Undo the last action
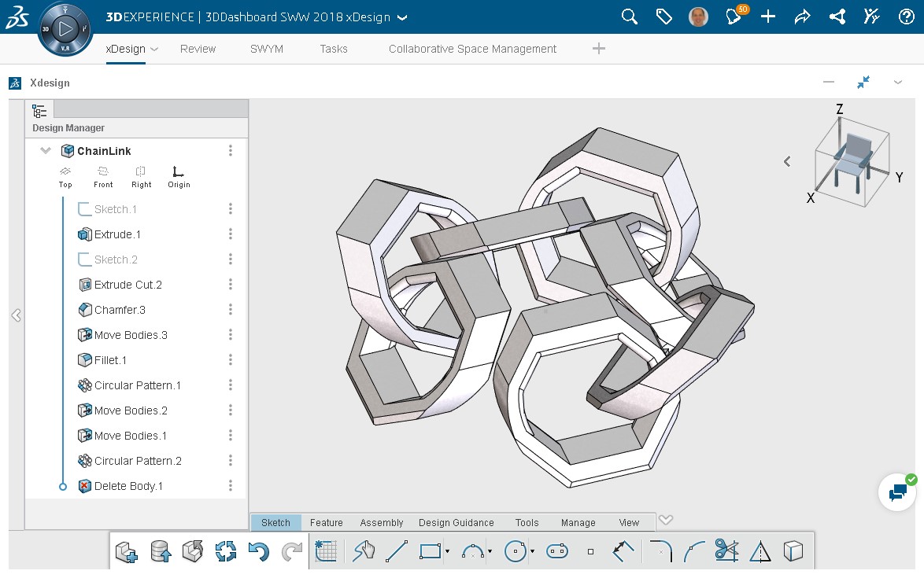Screen dimensions: 924x578 point(258,551)
